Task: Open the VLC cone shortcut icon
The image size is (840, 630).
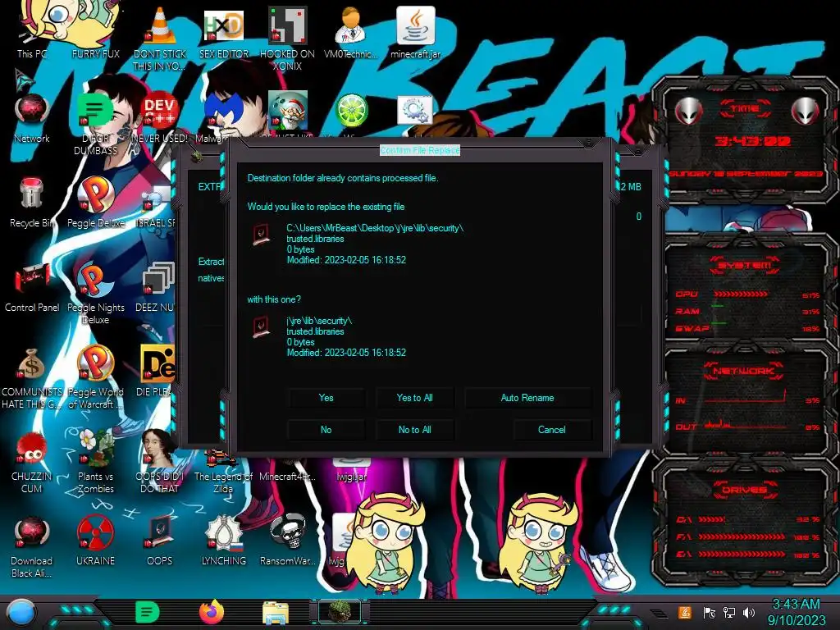Action: coord(160,25)
